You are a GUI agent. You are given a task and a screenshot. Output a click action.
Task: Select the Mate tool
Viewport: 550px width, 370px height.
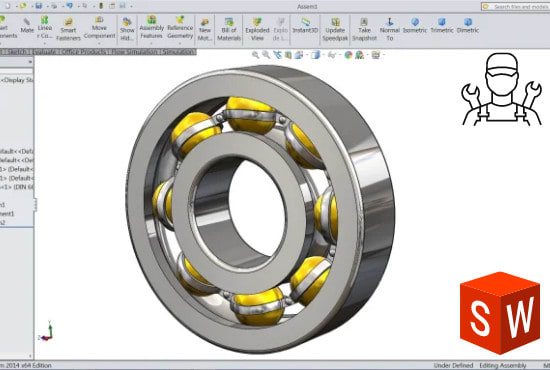(27, 26)
